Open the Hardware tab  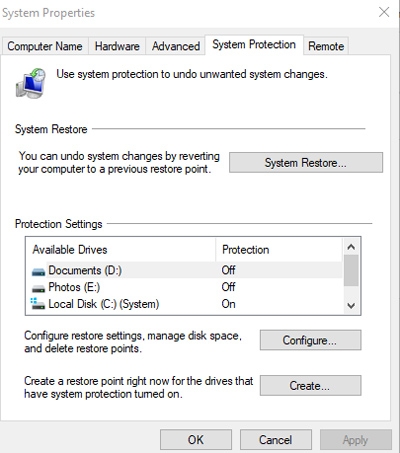point(117,46)
